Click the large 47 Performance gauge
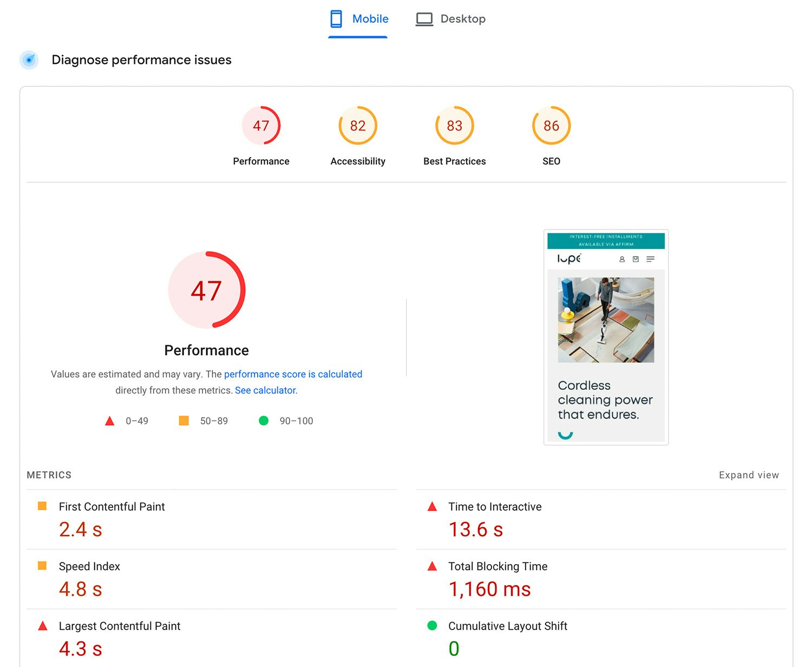Screen dimensions: 812x667 (x=207, y=290)
